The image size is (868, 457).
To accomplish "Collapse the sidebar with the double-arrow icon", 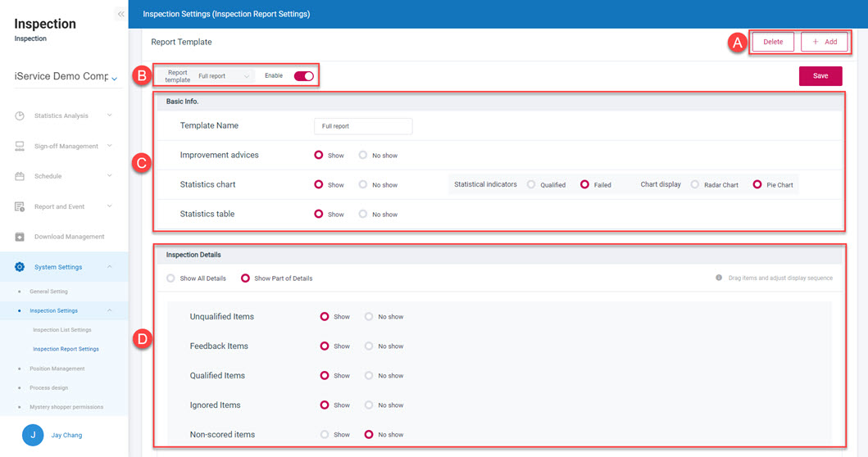I will point(120,14).
